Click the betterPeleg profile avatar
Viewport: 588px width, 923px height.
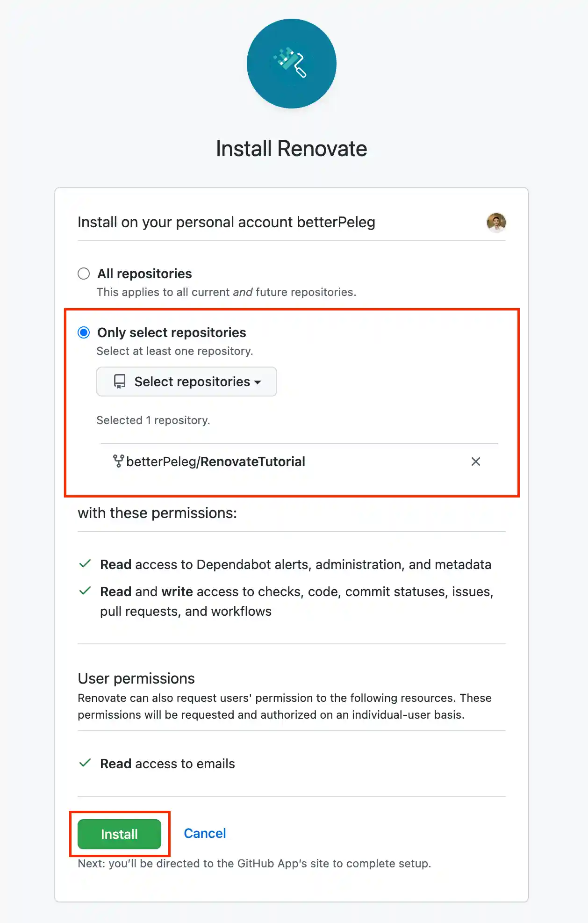[x=497, y=223]
